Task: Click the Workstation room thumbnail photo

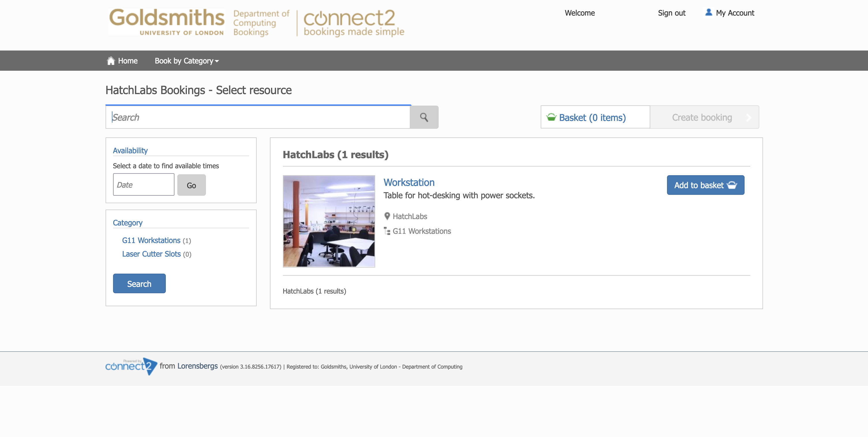Action: click(329, 221)
